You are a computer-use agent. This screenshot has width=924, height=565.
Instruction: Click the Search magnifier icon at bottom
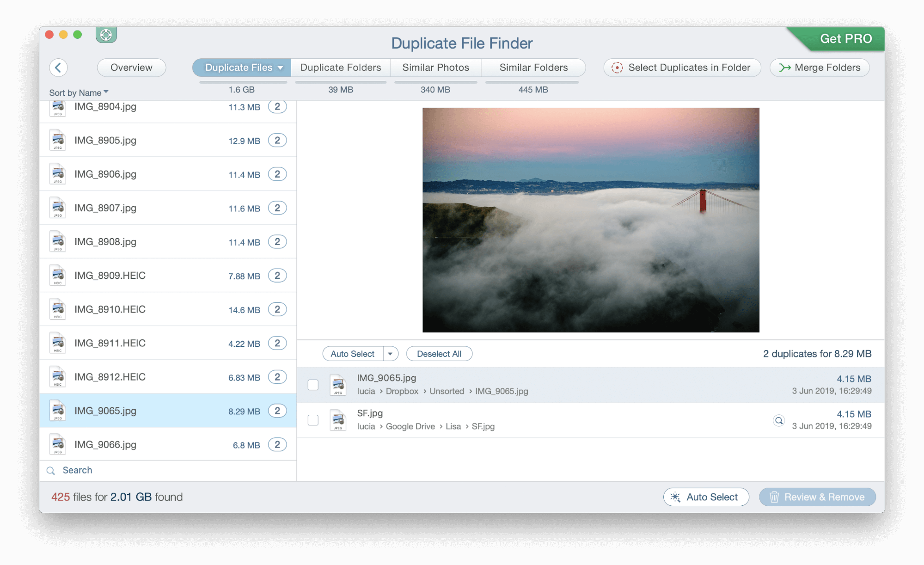[51, 470]
